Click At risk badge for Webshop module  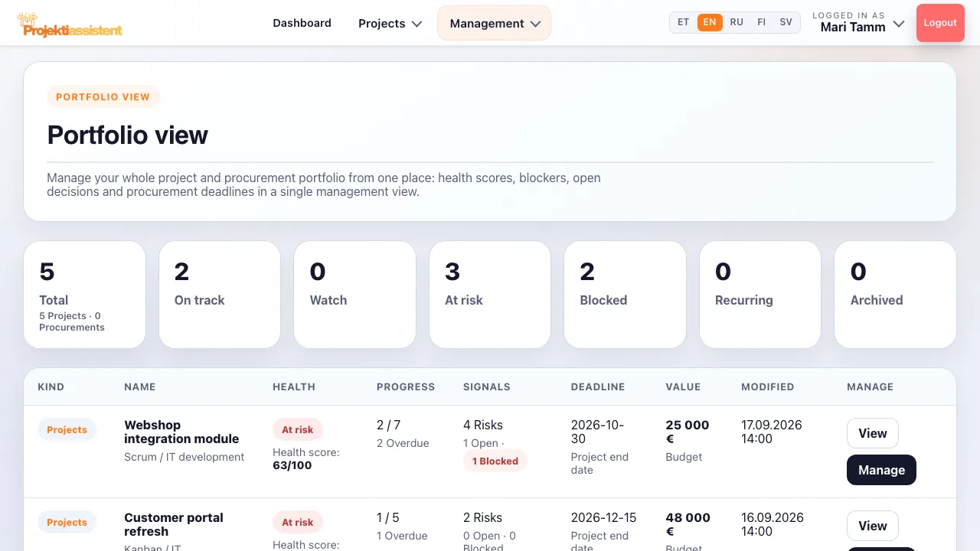click(x=298, y=430)
